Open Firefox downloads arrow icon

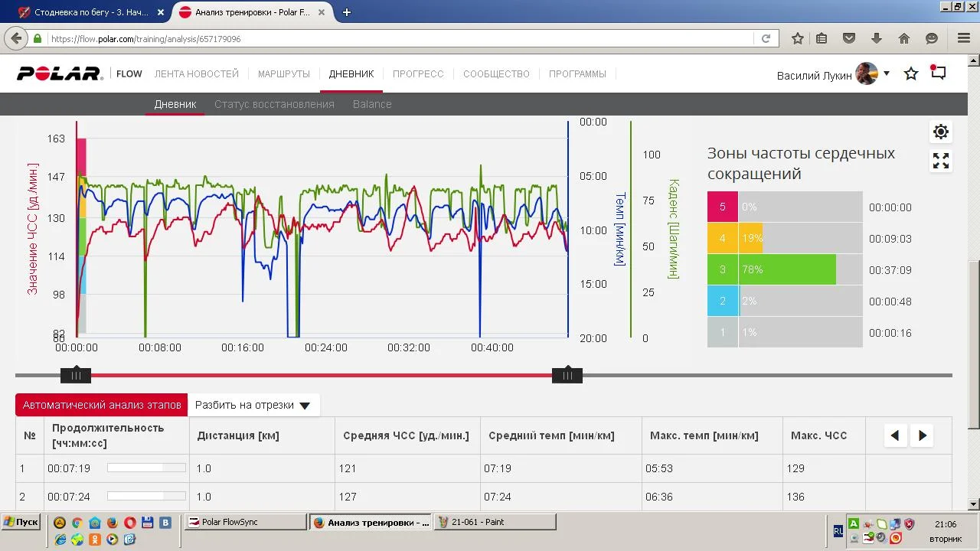point(877,38)
